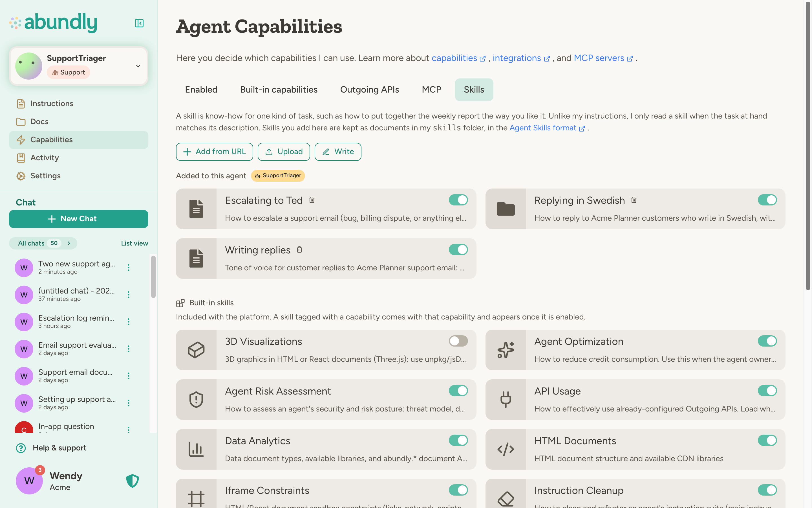Open the Built-in capabilities tab
Viewport: 812px width, 508px height.
[x=279, y=90]
